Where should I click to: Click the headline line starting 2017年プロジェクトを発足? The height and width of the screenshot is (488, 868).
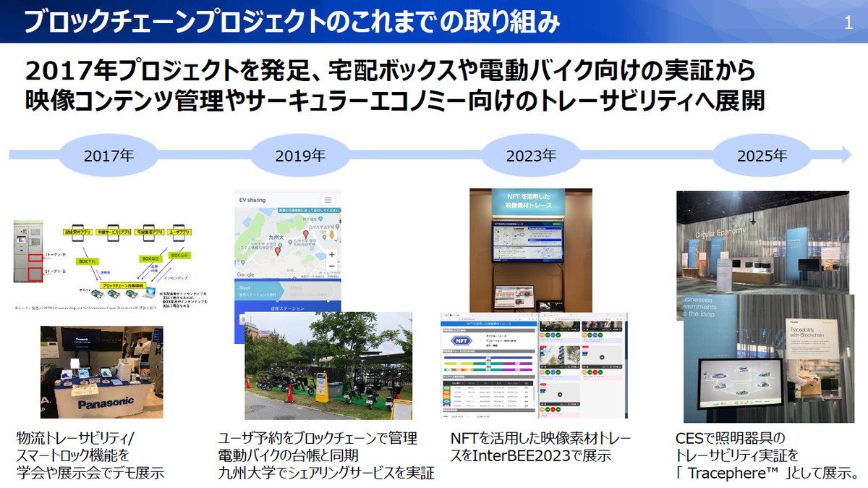390,70
